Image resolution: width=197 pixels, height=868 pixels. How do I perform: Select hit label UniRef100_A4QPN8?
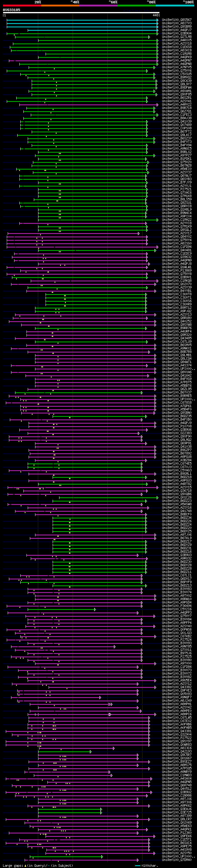(x=177, y=64)
